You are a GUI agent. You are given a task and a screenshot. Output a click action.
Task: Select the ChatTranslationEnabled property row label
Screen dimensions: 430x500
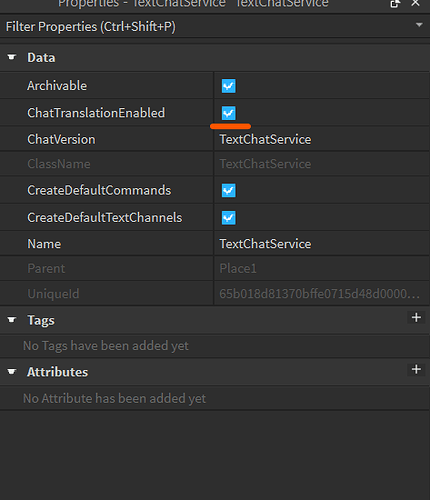(x=96, y=113)
